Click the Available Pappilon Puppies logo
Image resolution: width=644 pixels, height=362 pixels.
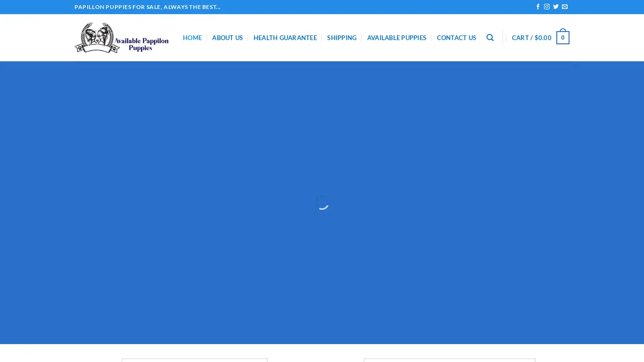[x=122, y=38]
